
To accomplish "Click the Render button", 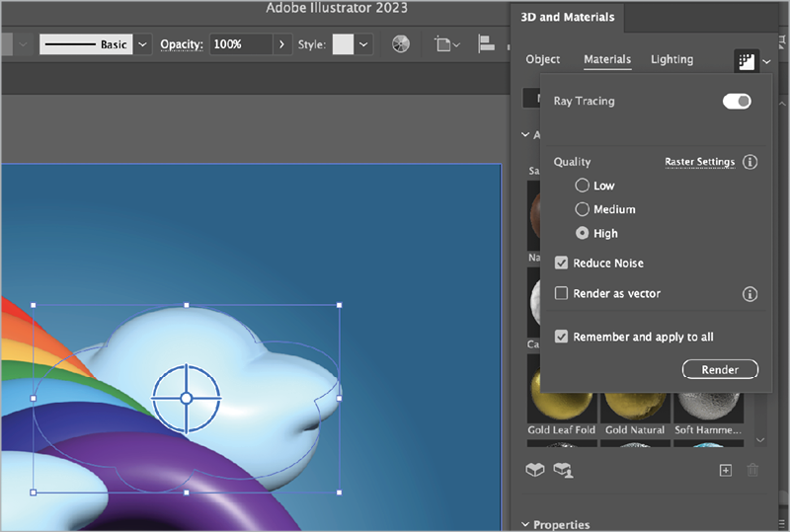I will (x=720, y=369).
